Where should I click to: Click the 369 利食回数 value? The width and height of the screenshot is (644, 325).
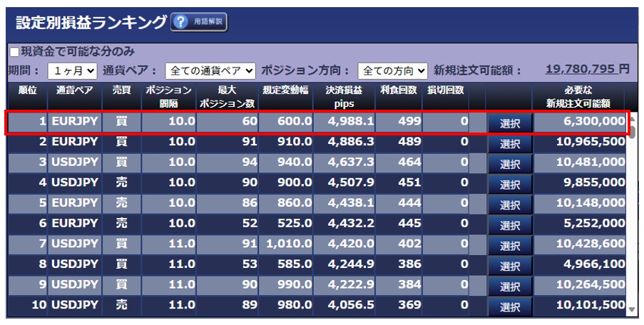coord(409,305)
